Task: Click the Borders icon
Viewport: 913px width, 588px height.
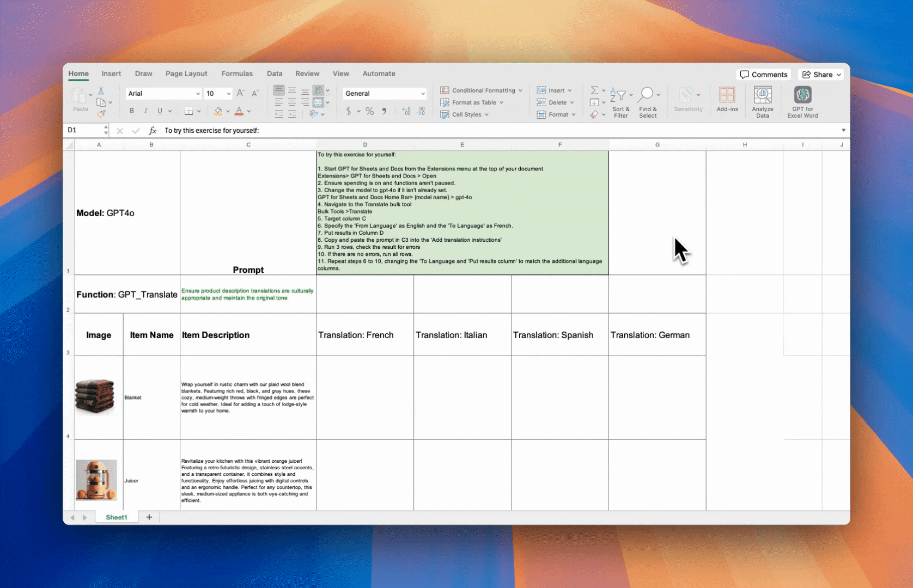Action: (188, 111)
